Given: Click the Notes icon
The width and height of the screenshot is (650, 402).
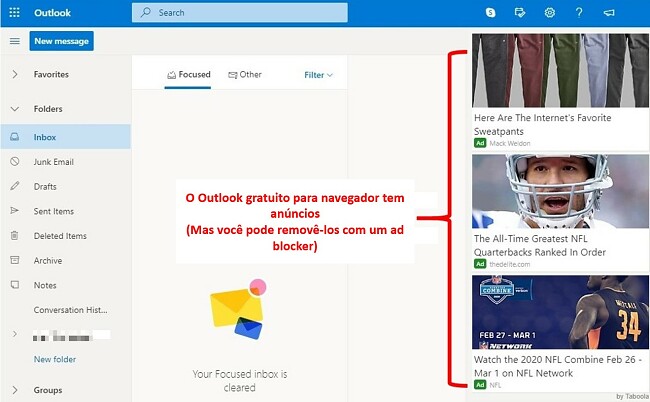Looking at the screenshot, I should click(x=15, y=285).
